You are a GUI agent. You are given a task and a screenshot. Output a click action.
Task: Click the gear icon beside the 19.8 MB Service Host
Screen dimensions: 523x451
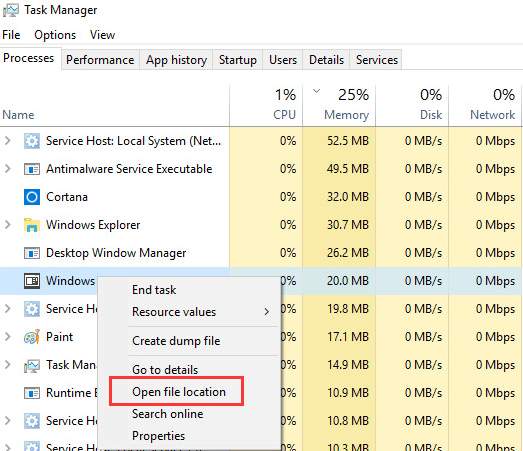(x=32, y=309)
